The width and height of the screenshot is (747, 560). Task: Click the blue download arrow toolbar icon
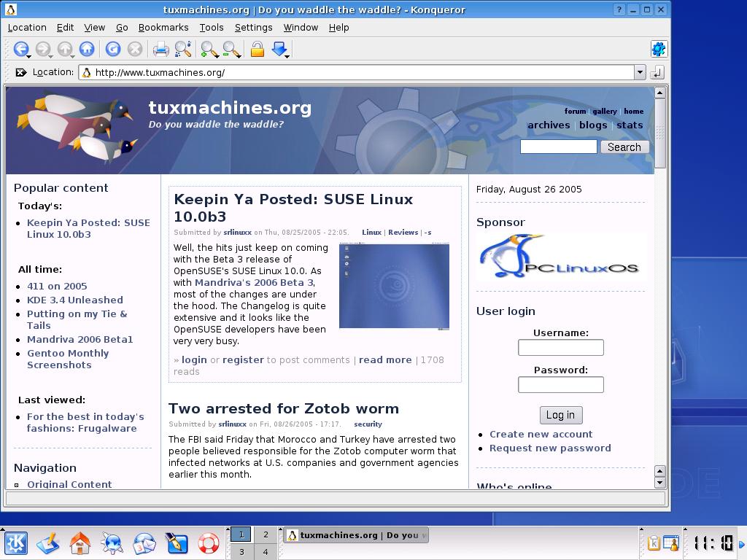279,48
